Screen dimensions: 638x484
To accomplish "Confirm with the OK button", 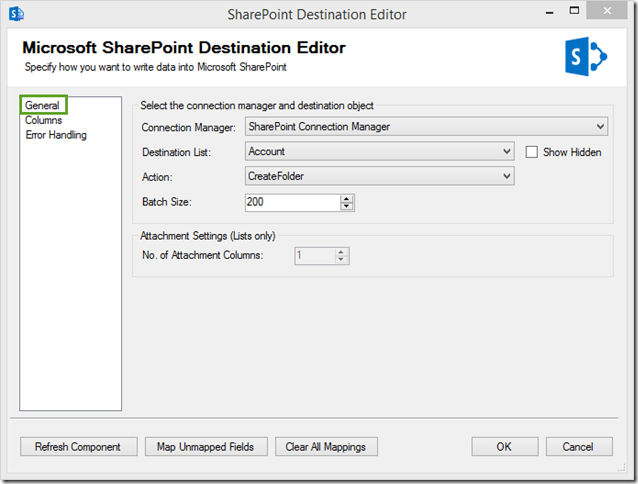I will coord(505,447).
